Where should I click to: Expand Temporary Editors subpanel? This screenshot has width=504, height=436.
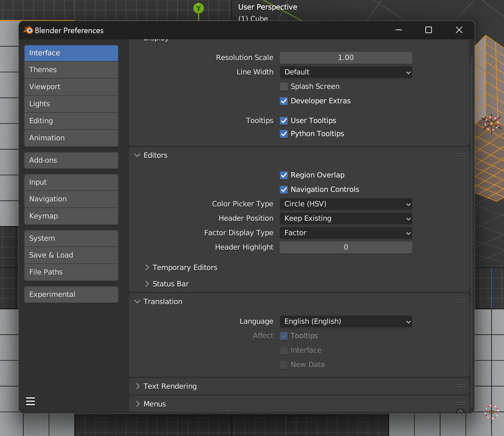147,267
